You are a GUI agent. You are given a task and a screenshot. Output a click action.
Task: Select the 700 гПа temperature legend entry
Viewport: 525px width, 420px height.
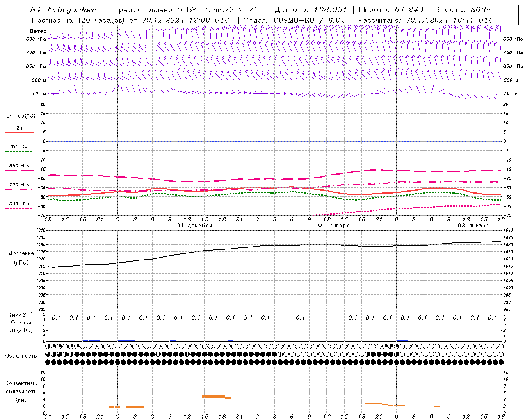pyautogui.click(x=19, y=185)
